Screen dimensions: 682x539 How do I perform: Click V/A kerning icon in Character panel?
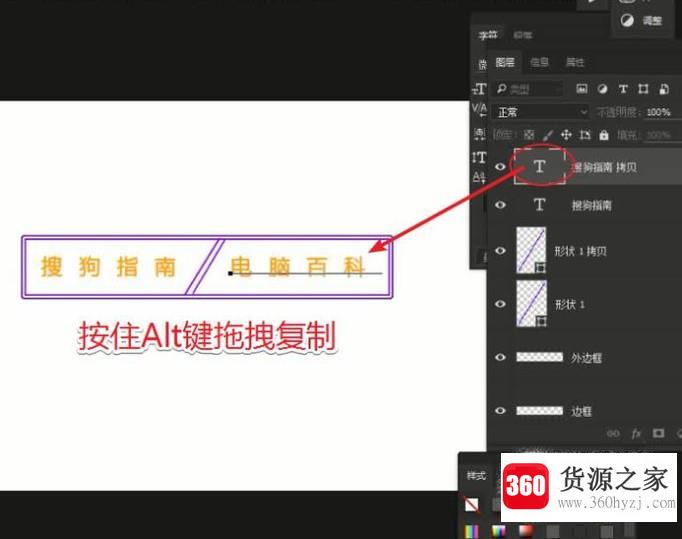point(479,109)
